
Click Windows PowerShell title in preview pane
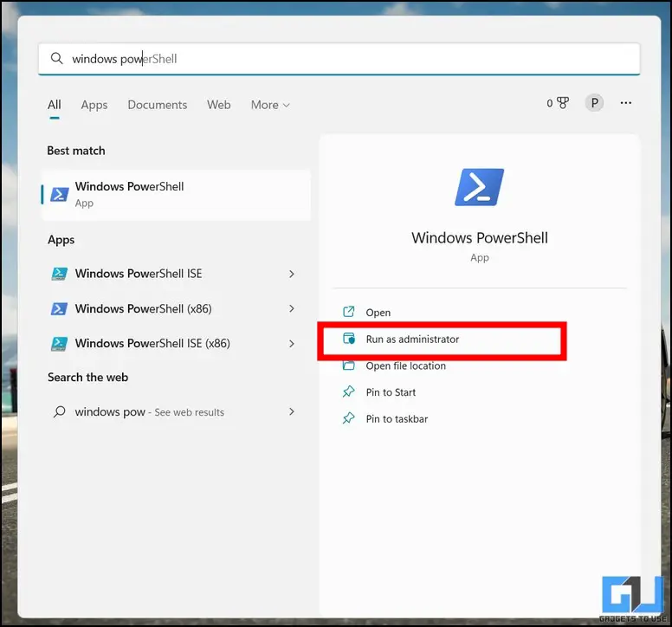(x=480, y=238)
